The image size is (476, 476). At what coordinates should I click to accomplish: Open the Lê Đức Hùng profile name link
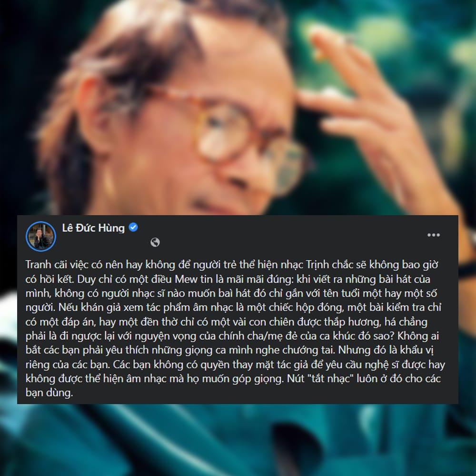click(x=93, y=228)
